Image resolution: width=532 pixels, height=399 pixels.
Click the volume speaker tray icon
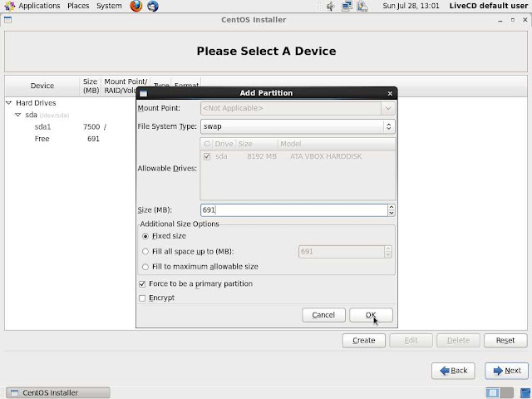[x=330, y=6]
